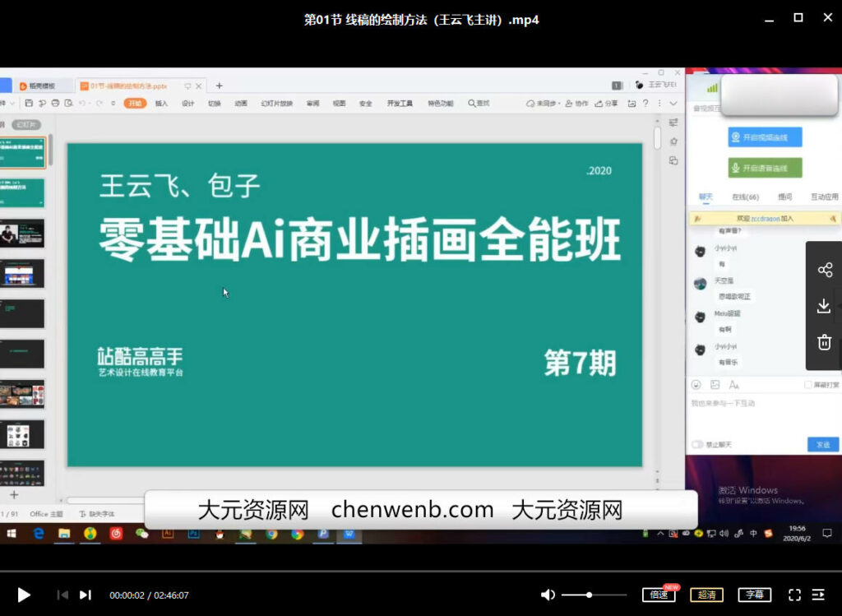
Task: Click the WPS undo arrow
Action: (82, 103)
